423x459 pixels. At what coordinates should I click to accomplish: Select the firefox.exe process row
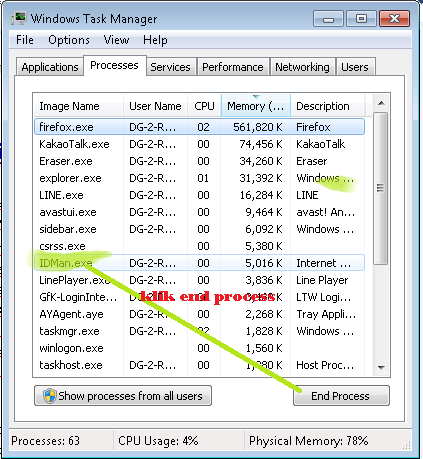(199, 127)
